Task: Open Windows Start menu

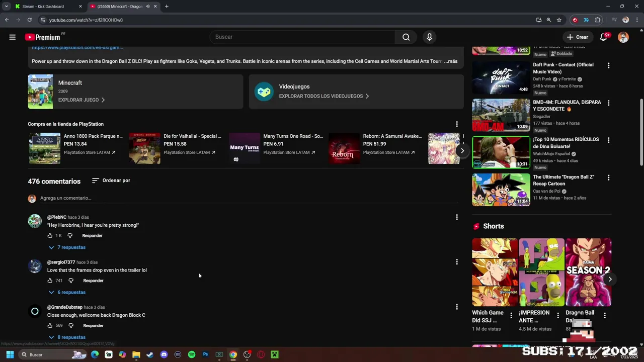Action: pos(10,354)
